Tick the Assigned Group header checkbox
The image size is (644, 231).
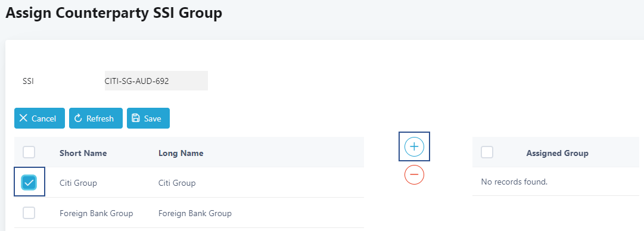tap(487, 152)
